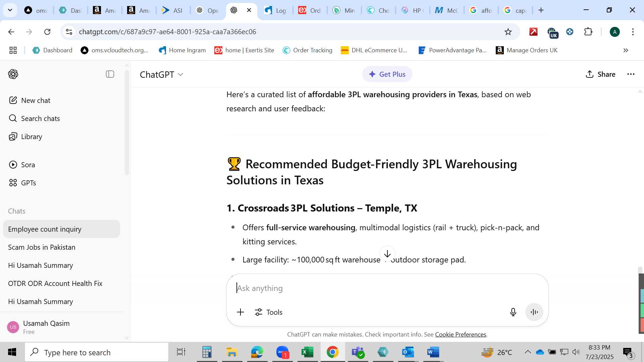Open Outlook from the taskbar
Screen dimensions: 644x362
pos(408,352)
